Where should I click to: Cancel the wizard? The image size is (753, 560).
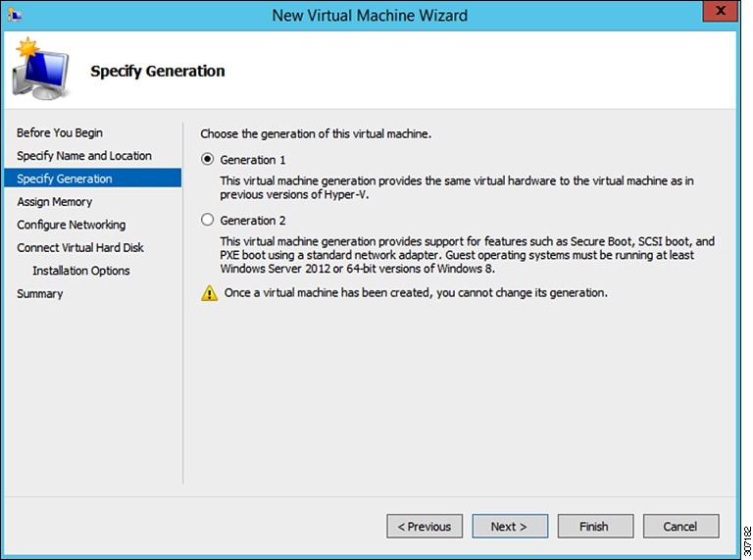[x=679, y=527]
